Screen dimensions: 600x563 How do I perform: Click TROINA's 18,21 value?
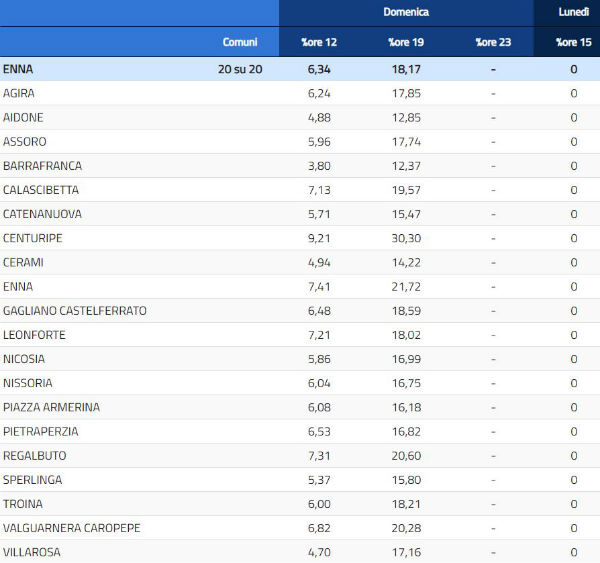point(406,504)
